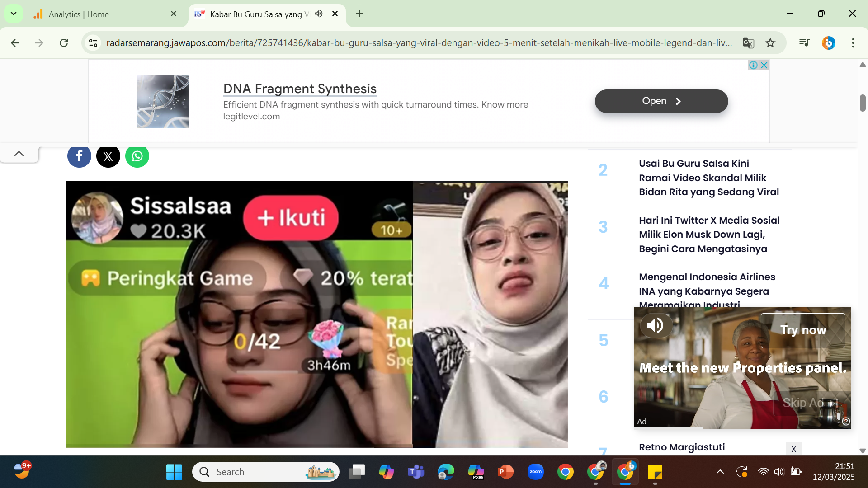Open Microsoft Edge from taskbar
The width and height of the screenshot is (868, 488).
pyautogui.click(x=446, y=472)
